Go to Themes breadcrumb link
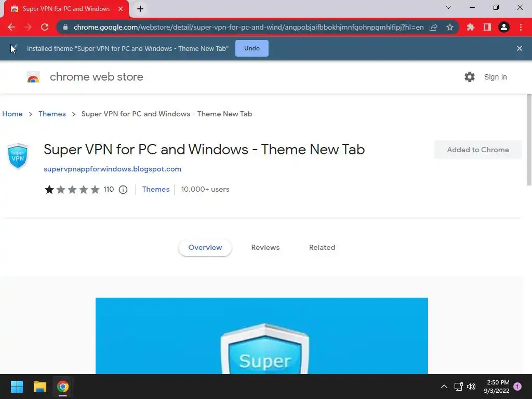Image resolution: width=532 pixels, height=399 pixels. [x=52, y=114]
